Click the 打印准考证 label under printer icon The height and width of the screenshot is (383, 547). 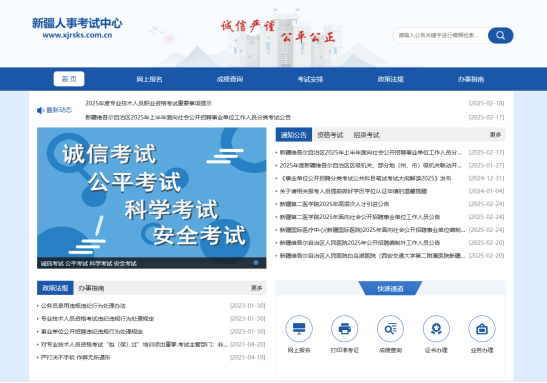[x=345, y=350]
